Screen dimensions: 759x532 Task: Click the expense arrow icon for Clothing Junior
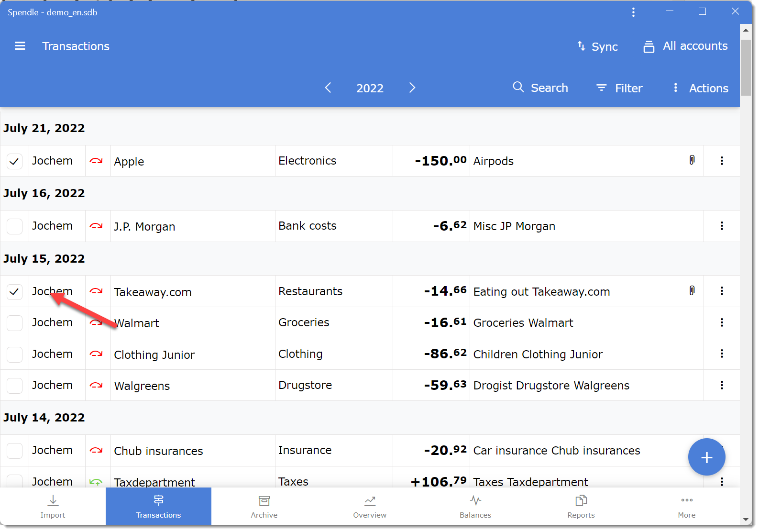pyautogui.click(x=97, y=354)
